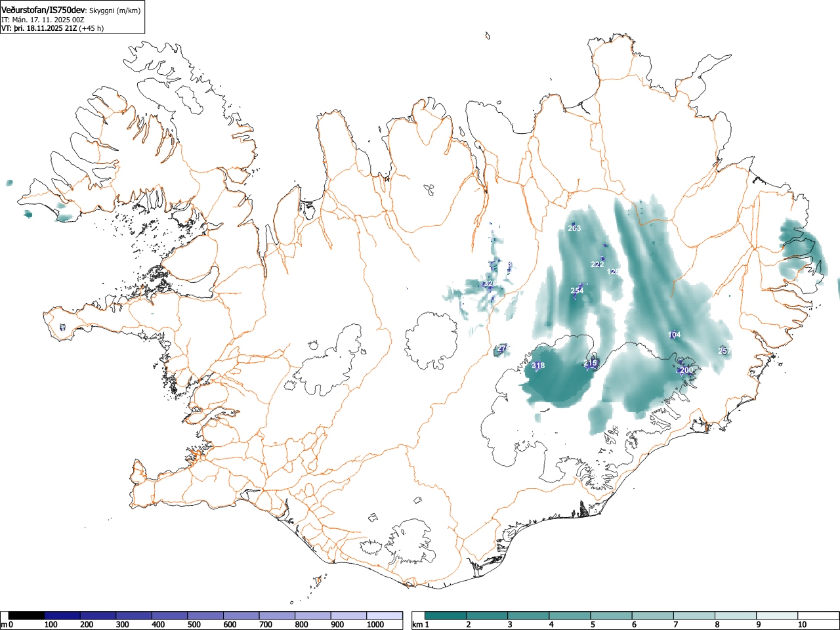Click the 7–8 km light teal legend swatch
The width and height of the screenshot is (840, 630).
click(x=694, y=616)
